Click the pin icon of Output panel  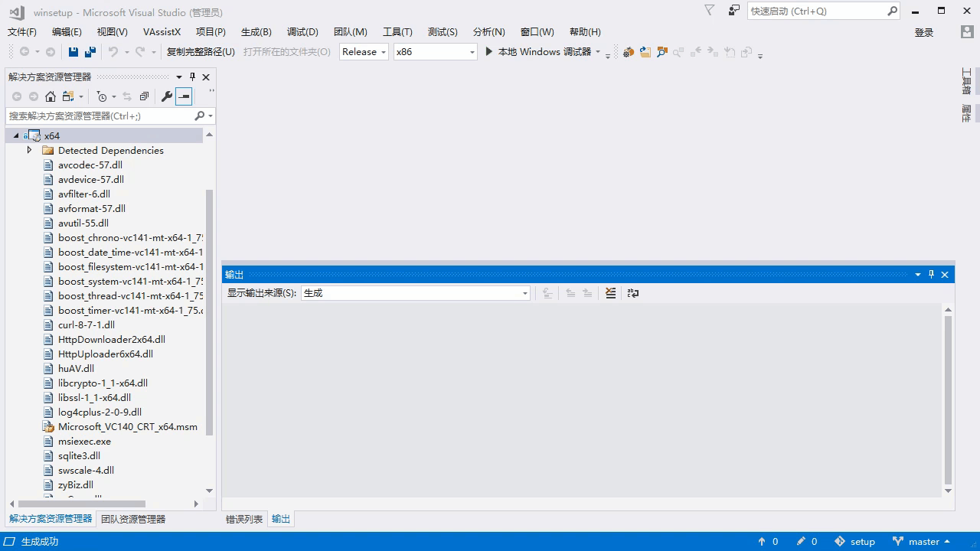pos(931,275)
